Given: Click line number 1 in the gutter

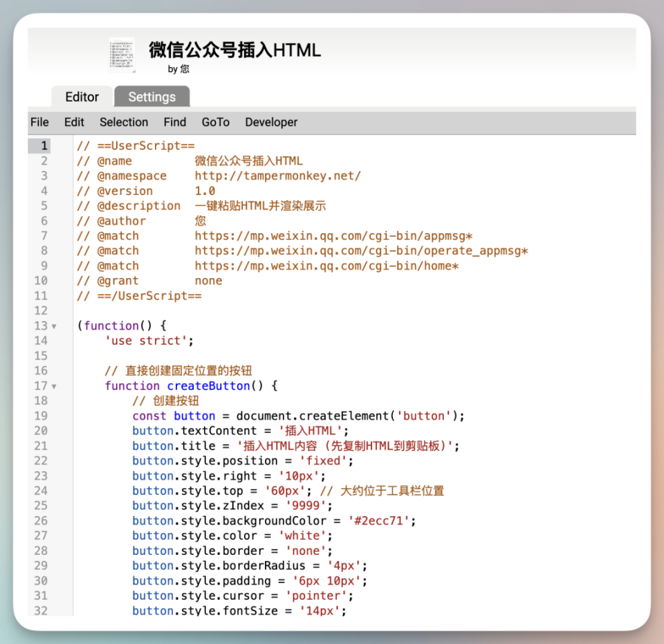Looking at the screenshot, I should (44, 146).
